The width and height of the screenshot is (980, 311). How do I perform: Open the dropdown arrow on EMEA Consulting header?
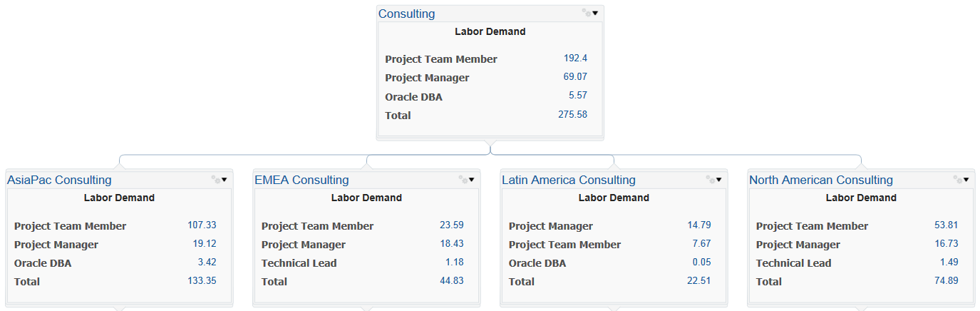pyautogui.click(x=472, y=180)
